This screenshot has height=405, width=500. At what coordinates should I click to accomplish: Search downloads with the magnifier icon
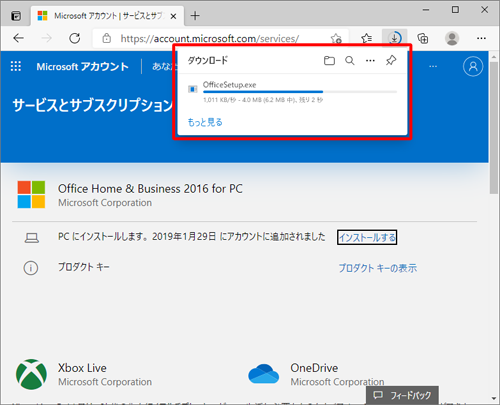tap(350, 61)
